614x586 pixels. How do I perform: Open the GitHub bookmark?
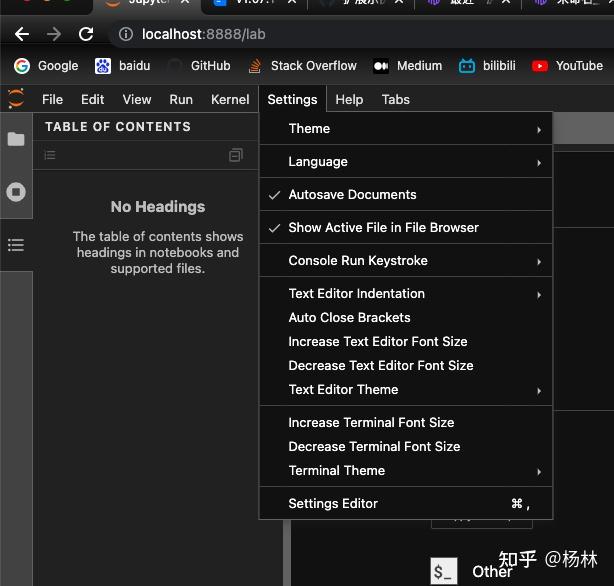[x=199, y=65]
